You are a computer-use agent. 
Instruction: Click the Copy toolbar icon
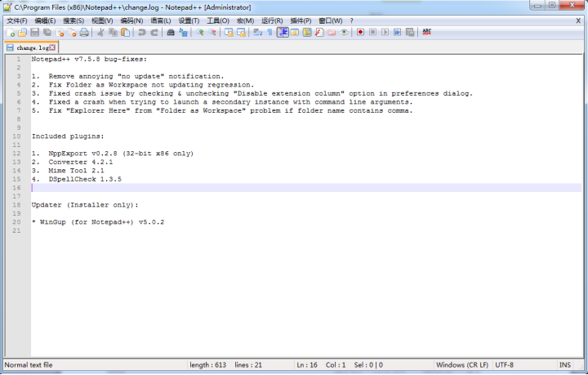pos(113,33)
